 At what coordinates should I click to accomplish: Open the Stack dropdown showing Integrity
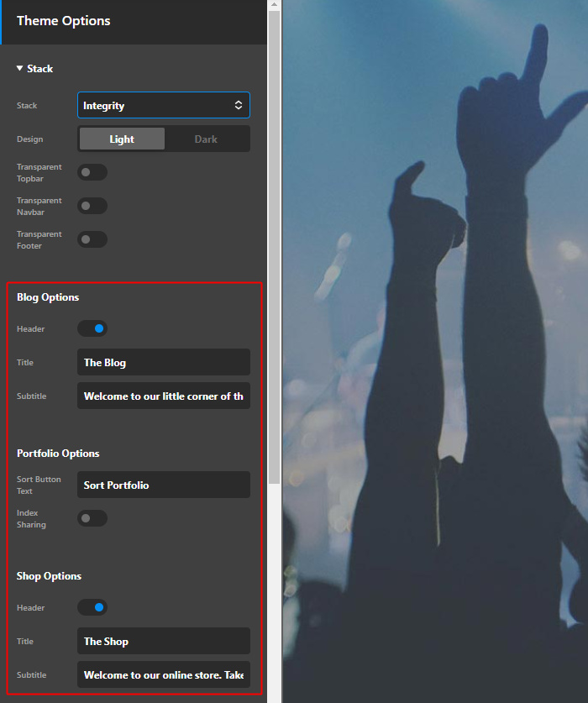[164, 105]
